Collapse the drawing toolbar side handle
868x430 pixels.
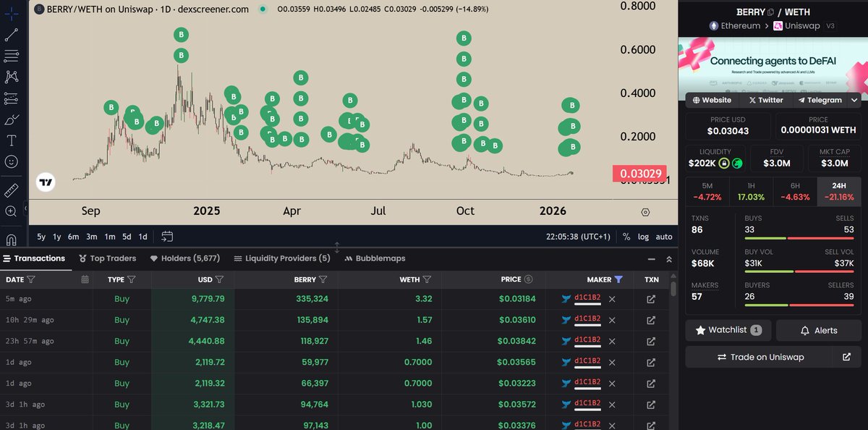click(x=25, y=208)
